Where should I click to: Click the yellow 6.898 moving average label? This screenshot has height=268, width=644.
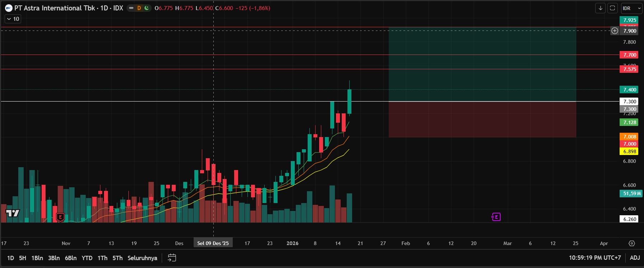click(x=629, y=151)
